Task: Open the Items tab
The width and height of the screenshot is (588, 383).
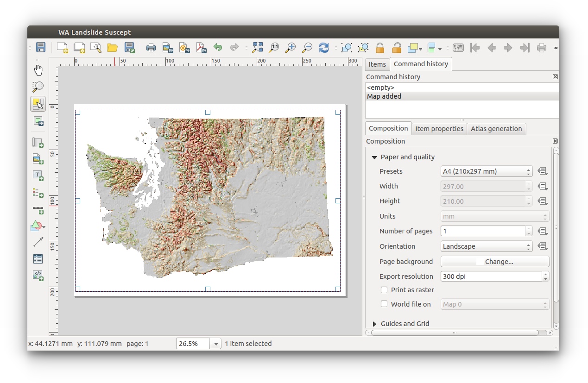Action: (377, 64)
